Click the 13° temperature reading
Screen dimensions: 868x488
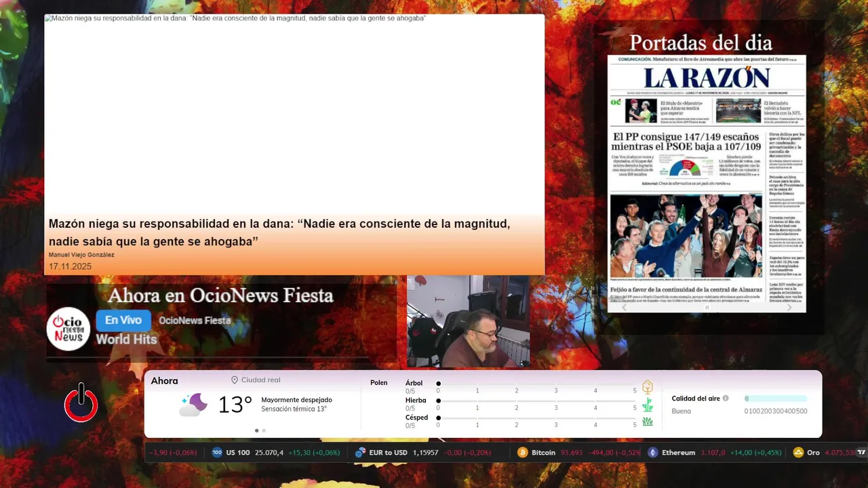click(235, 405)
